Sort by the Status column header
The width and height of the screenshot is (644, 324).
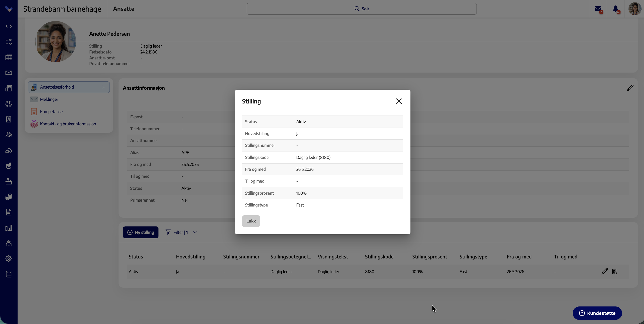136,257
